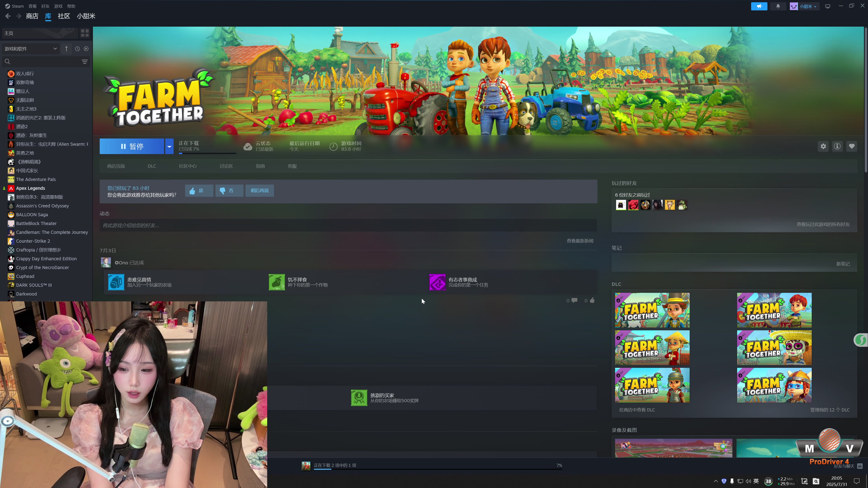The image size is (868, 488).
Task: Click the 稍后再说 button
Action: click(x=259, y=191)
